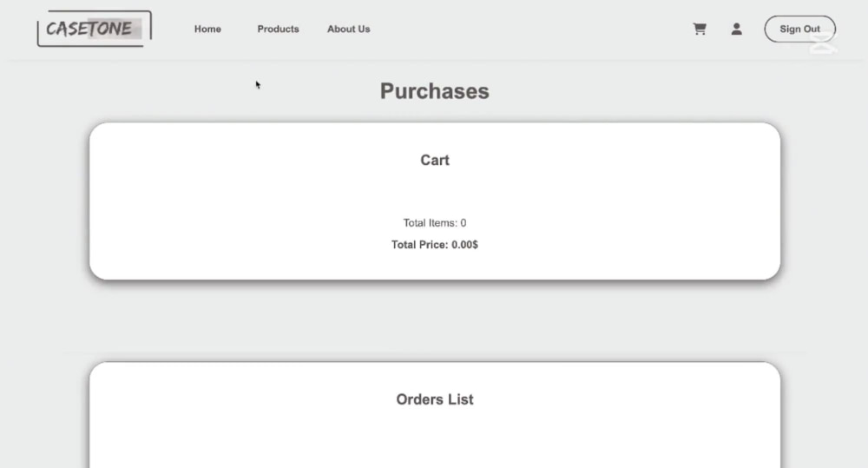Screen dimensions: 868x468
Task: Click the Purchases page heading
Action: pos(435,91)
